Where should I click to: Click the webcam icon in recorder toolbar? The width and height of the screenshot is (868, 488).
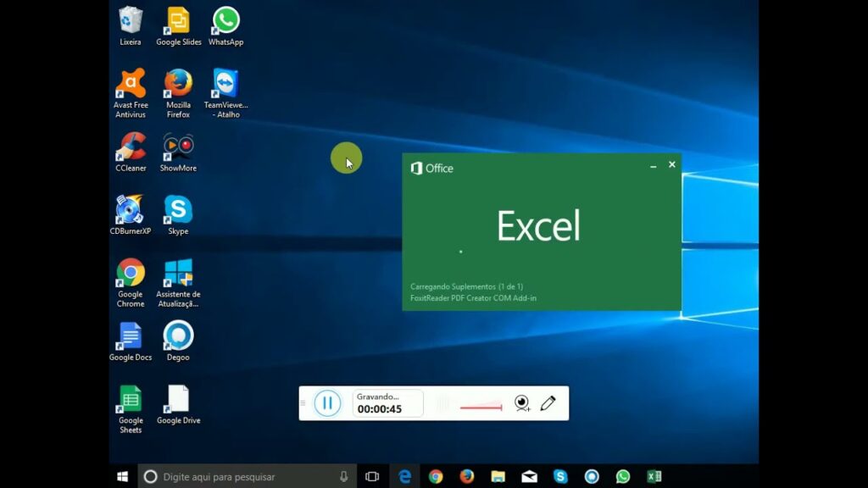coord(522,402)
